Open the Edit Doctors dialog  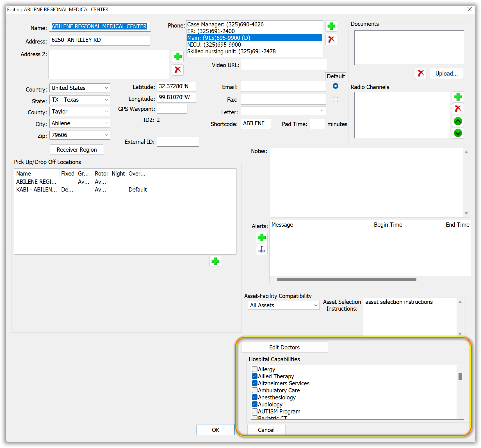pos(284,347)
